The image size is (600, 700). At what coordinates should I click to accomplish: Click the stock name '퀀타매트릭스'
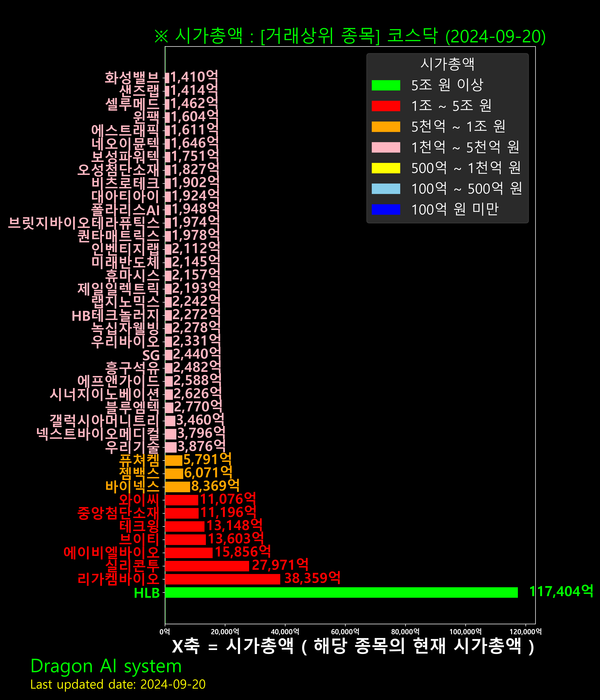118,236
